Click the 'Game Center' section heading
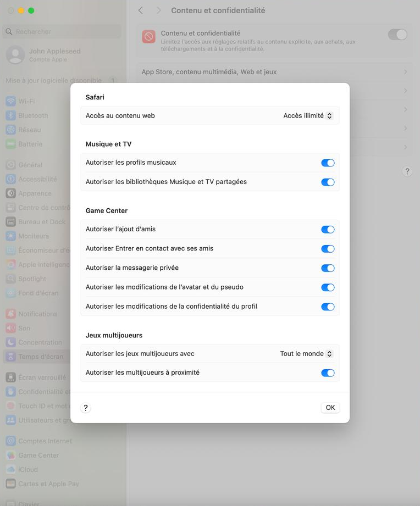 pyautogui.click(x=107, y=211)
